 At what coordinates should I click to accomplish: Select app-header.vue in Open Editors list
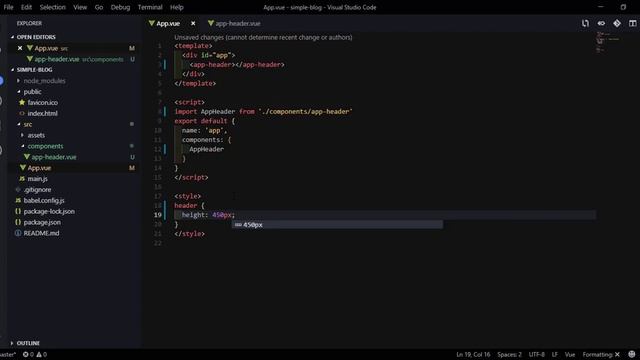pos(57,59)
